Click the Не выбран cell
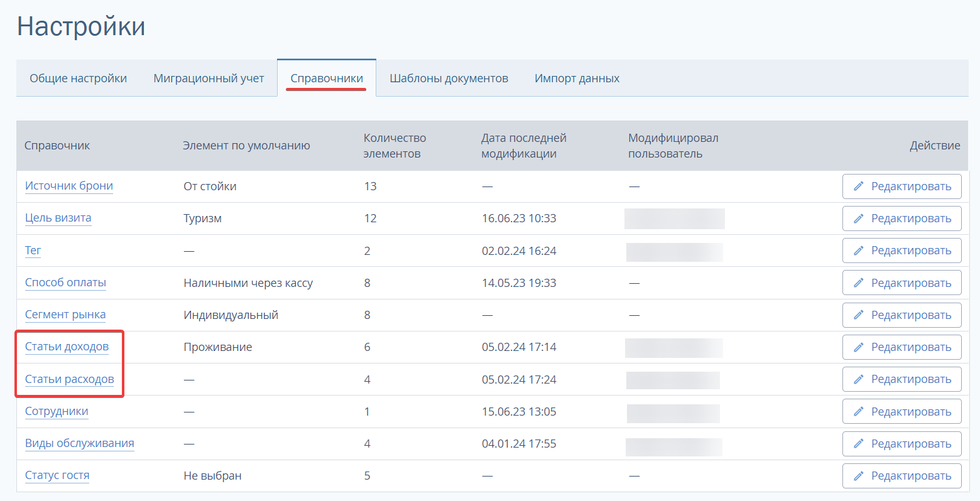This screenshot has height=501, width=980. click(212, 476)
